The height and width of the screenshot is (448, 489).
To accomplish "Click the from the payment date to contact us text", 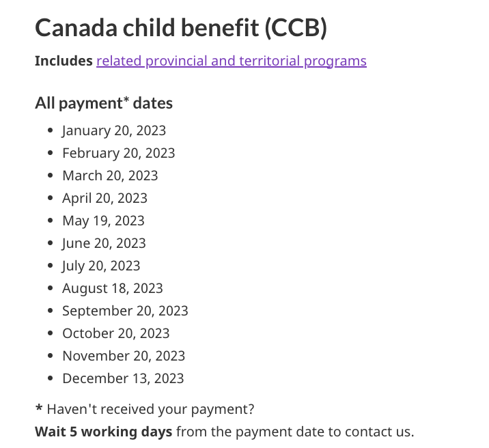I will pyautogui.click(x=295, y=432).
